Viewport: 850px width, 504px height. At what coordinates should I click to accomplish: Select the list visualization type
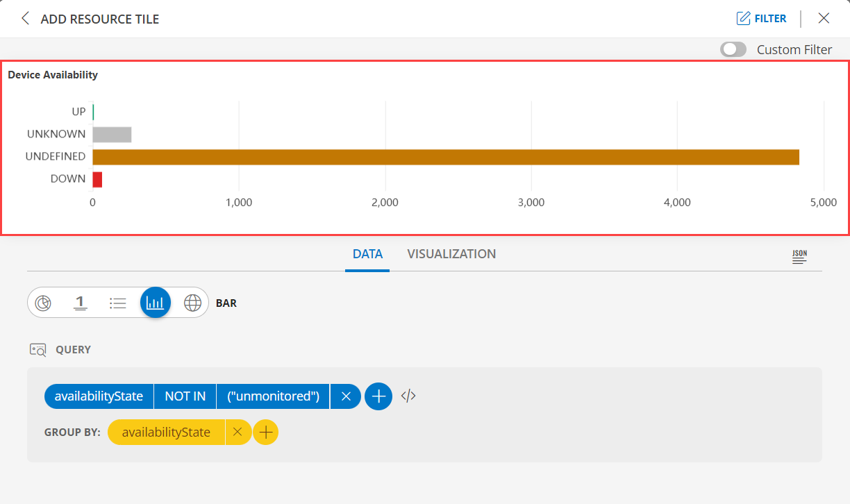click(x=117, y=302)
